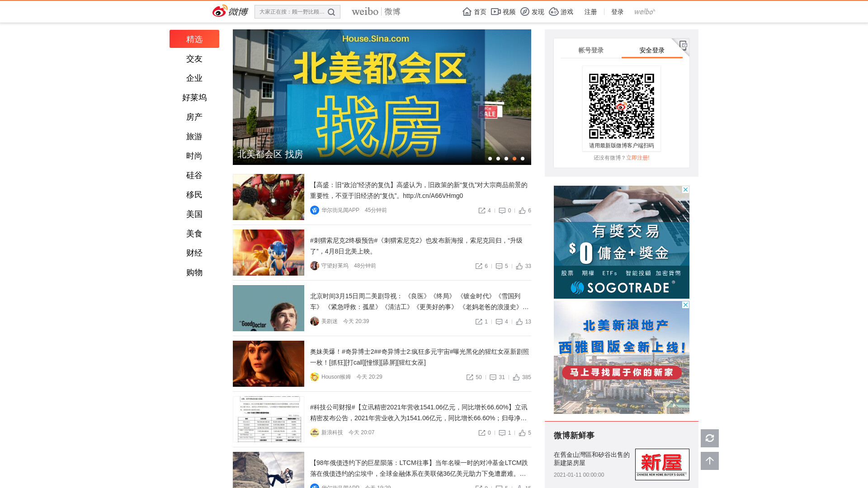Open 发现 discover icon link
Viewport: 868px width, 488px height.
[532, 12]
